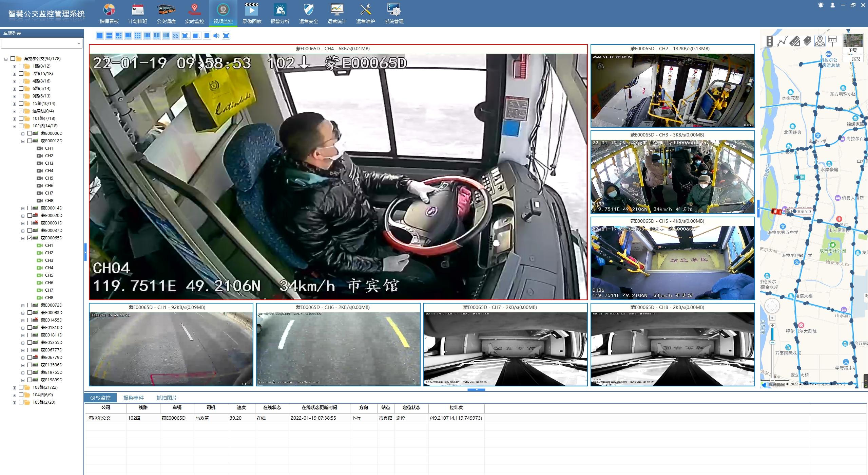Click the map zoom slider handle
868x475 pixels.
(x=772, y=342)
